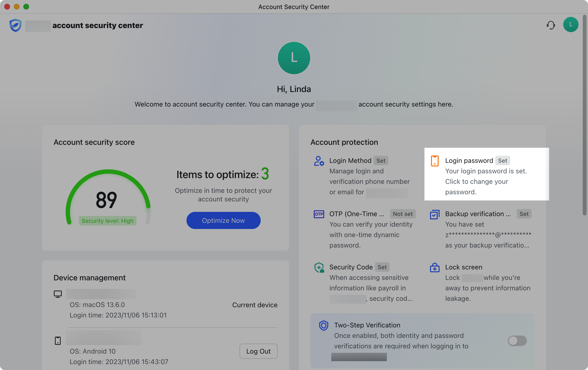588x370 pixels.
Task: Select the Login Method icon
Action: click(x=319, y=161)
